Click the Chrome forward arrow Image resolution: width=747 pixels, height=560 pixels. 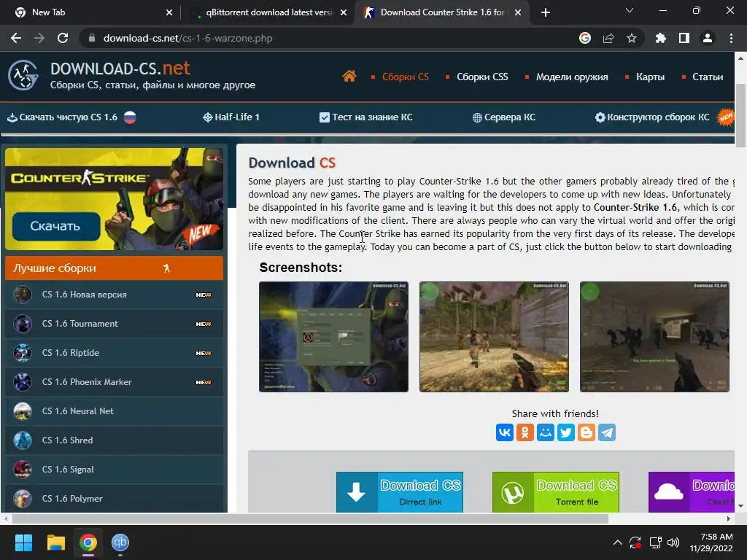39,38
